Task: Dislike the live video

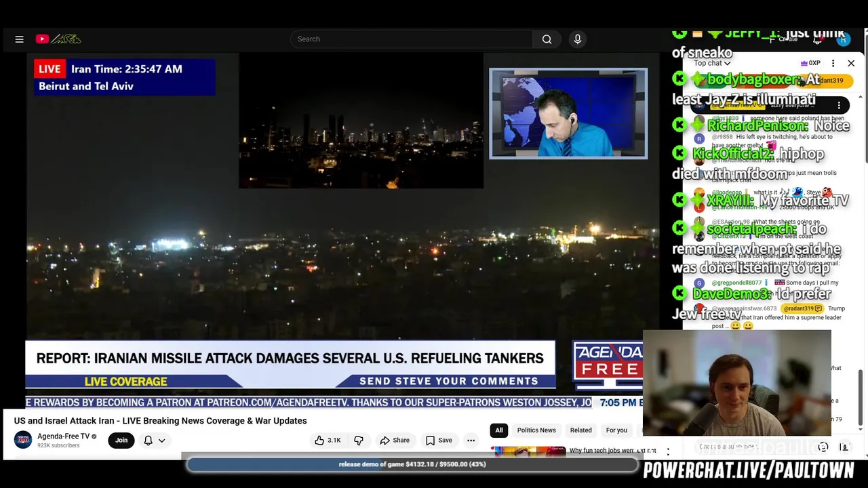Action: (359, 441)
